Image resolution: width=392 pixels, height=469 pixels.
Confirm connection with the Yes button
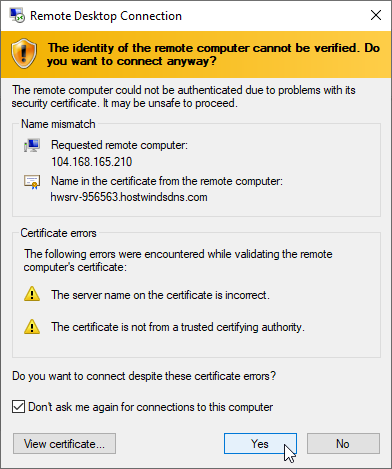pos(260,444)
